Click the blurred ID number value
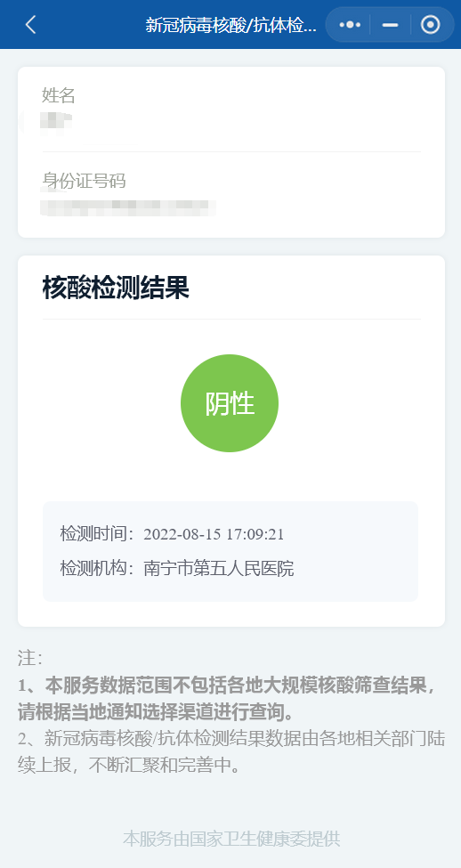The height and width of the screenshot is (868, 461). [128, 207]
